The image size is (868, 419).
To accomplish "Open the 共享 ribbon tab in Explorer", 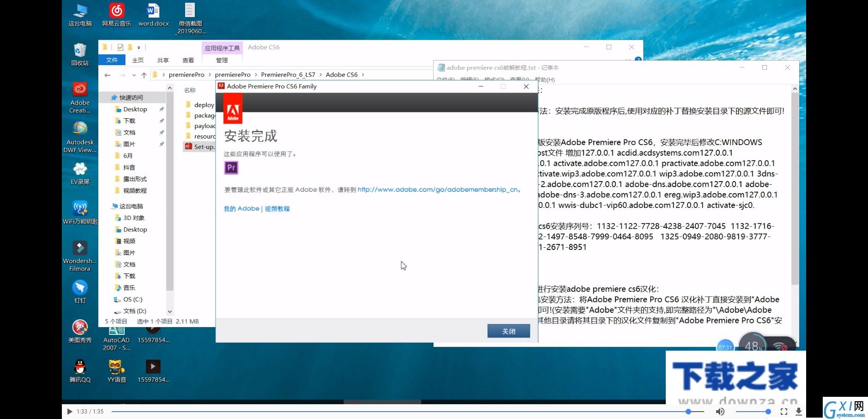I will pyautogui.click(x=163, y=60).
